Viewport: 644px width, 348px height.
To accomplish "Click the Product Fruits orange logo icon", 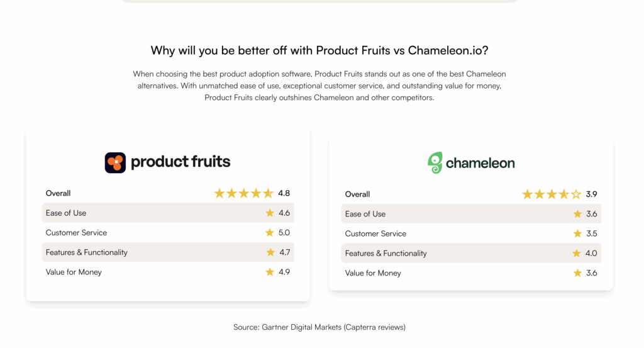I will point(115,162).
